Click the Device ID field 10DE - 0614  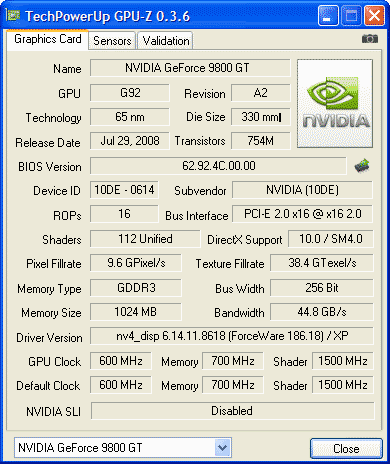coord(124,190)
